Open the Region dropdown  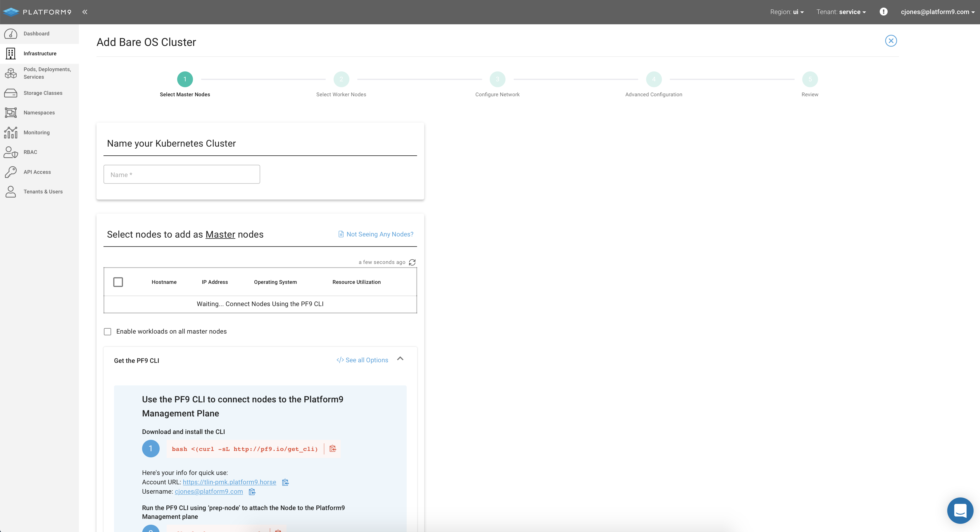point(787,12)
